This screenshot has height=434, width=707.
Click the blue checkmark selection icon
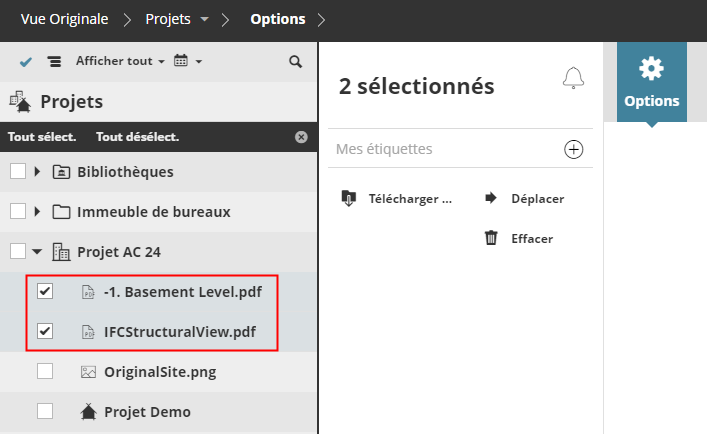pos(26,62)
